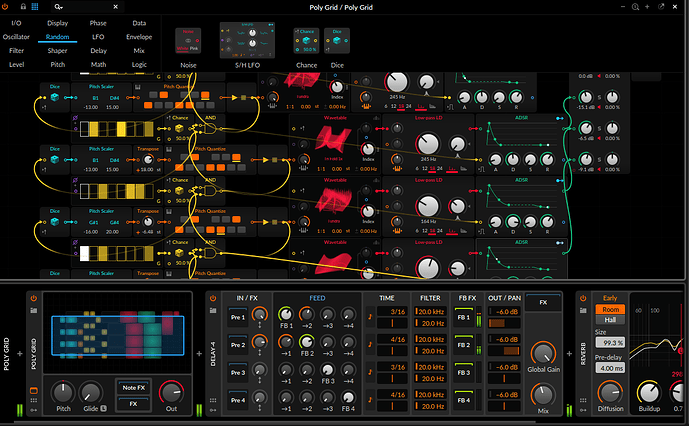Click the Global Gain knob
The height and width of the screenshot is (426, 689).
(x=543, y=353)
